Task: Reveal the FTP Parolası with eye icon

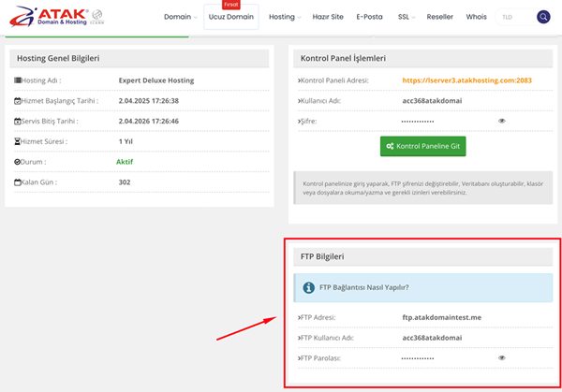Action: tap(502, 357)
